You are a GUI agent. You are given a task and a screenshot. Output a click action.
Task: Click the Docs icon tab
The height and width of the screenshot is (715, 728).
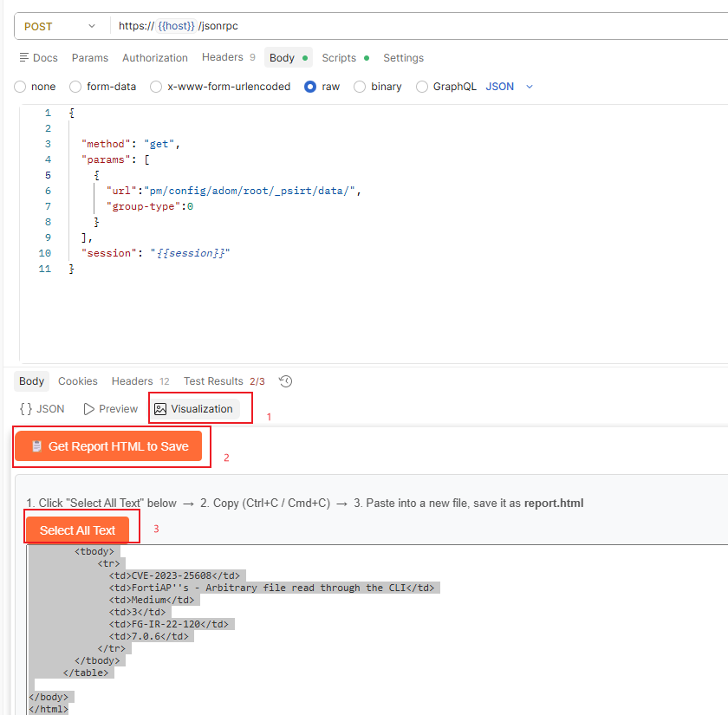pyautogui.click(x=38, y=57)
